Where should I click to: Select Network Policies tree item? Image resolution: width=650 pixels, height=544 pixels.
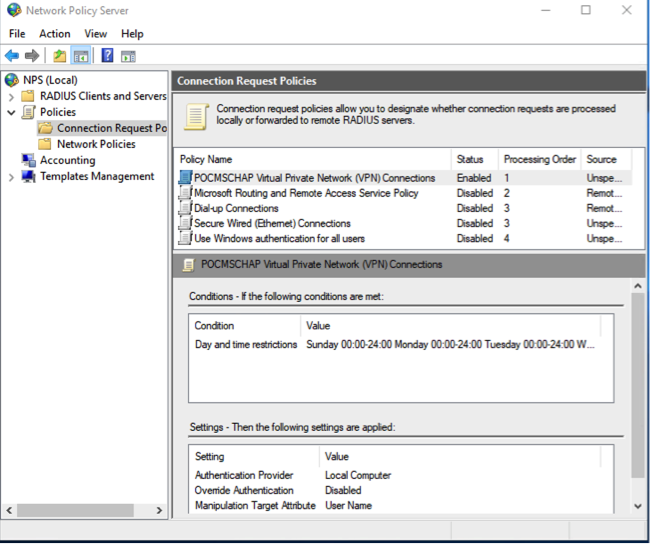[x=96, y=144]
